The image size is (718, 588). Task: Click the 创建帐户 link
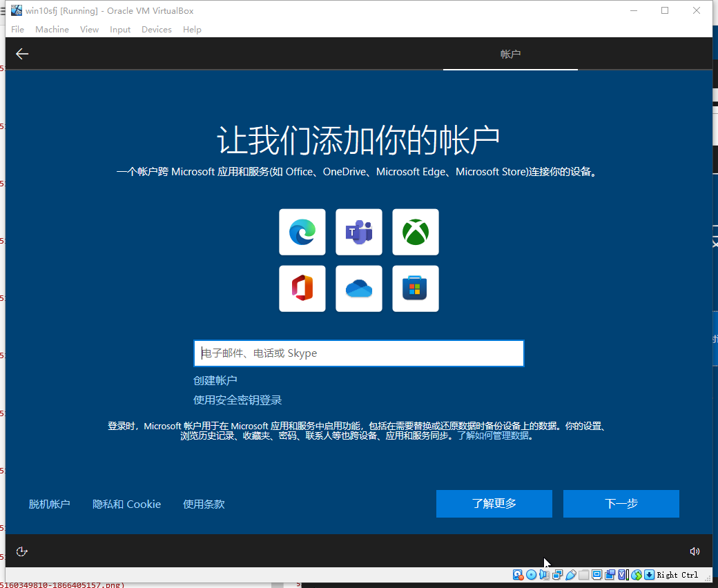(x=215, y=380)
